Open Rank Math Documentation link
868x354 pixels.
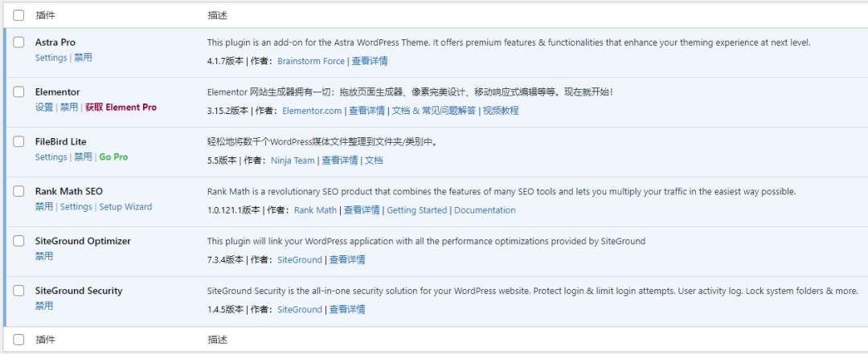[x=485, y=210]
